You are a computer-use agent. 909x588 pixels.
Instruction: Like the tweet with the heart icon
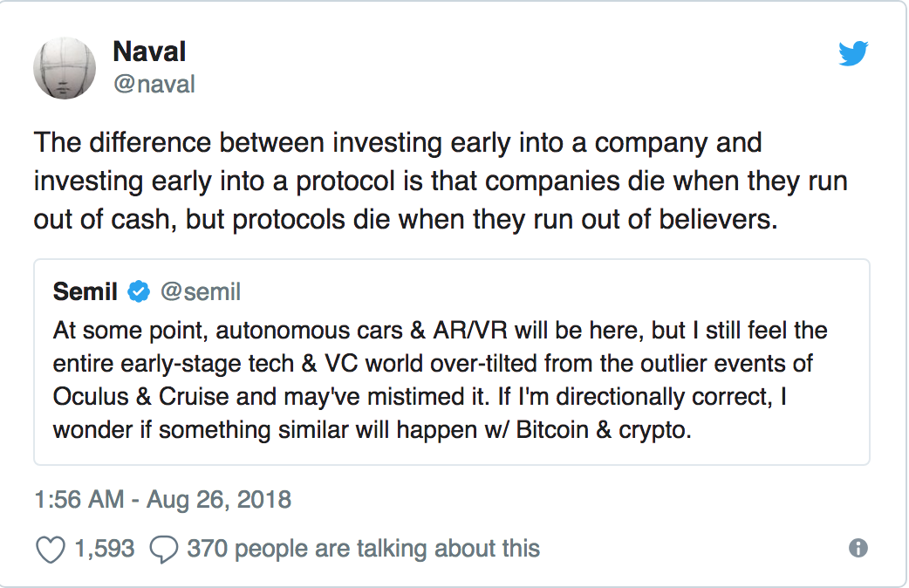click(50, 549)
